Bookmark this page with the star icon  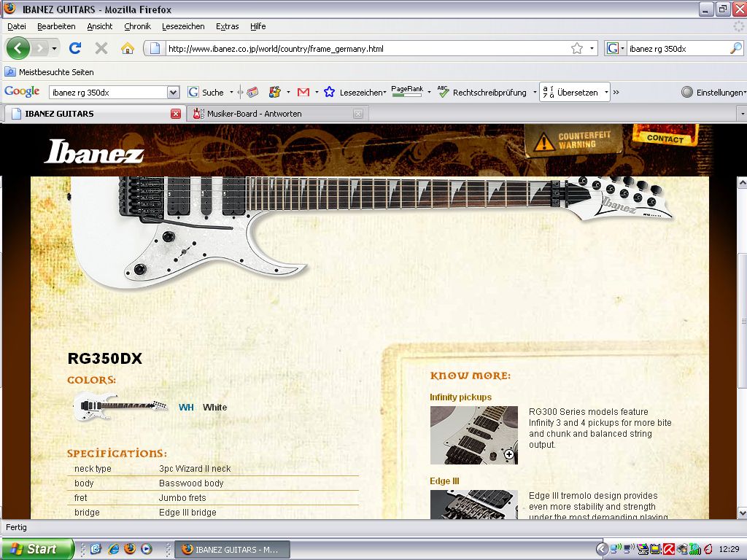pyautogui.click(x=577, y=48)
